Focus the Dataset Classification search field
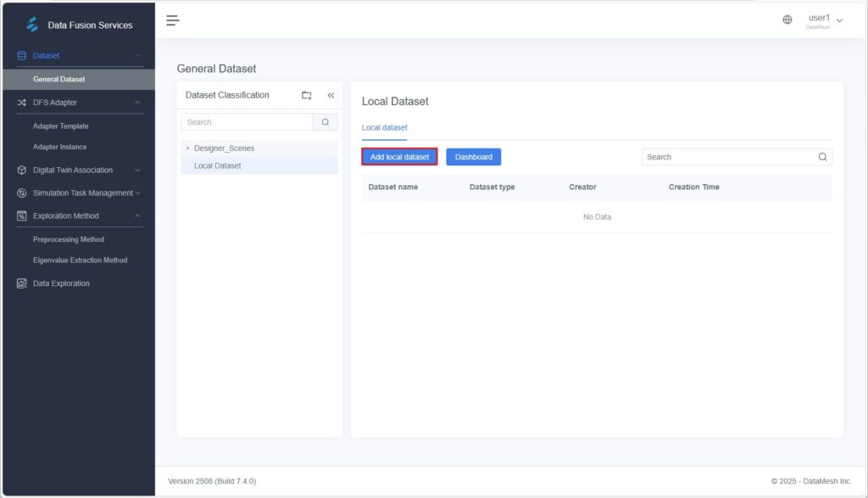The width and height of the screenshot is (868, 498). [x=247, y=122]
